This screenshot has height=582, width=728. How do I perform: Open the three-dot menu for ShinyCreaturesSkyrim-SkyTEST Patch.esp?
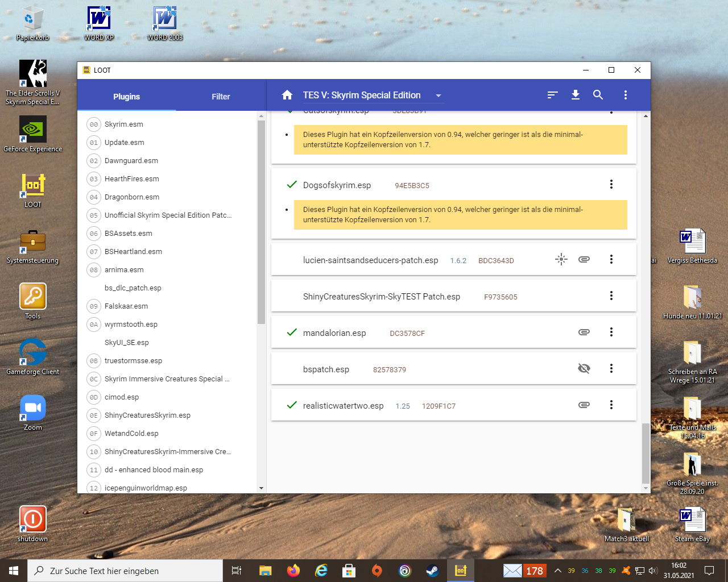tap(611, 296)
